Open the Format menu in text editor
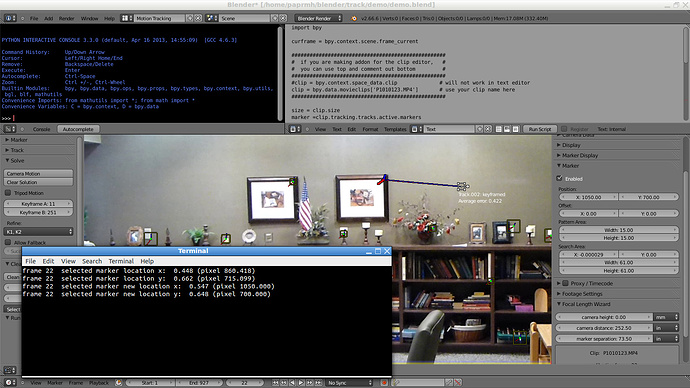 [x=370, y=129]
